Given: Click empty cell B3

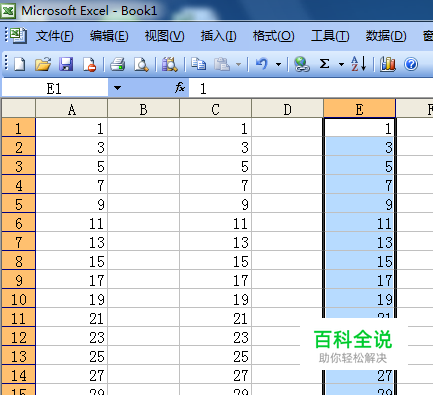Looking at the screenshot, I should click(143, 166).
